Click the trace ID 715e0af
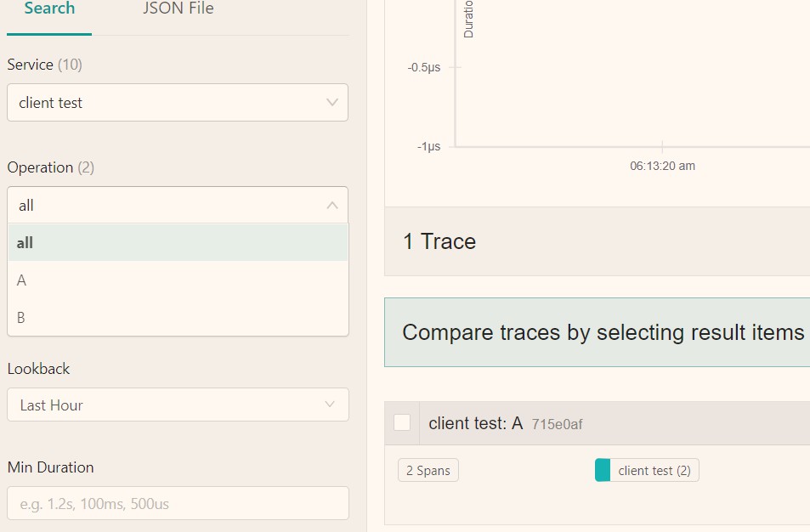This screenshot has width=810, height=532. tap(558, 424)
